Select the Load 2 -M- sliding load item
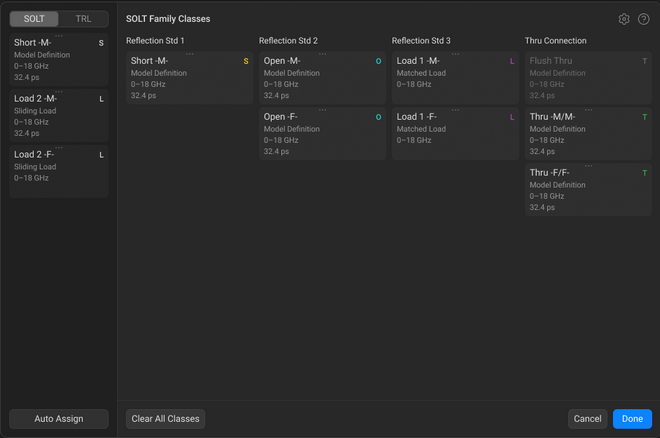Screen dimensions: 660x438 tap(58, 115)
